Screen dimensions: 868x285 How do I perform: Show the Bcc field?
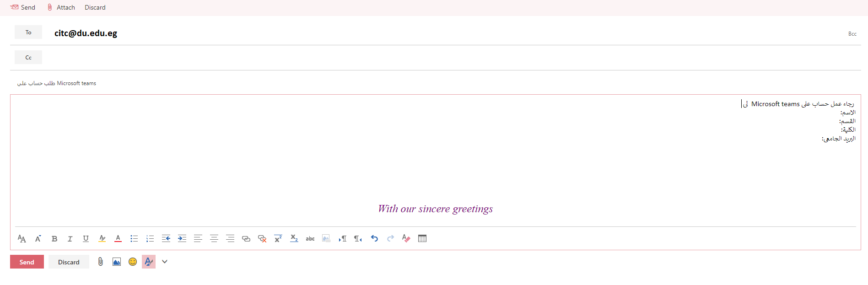852,34
